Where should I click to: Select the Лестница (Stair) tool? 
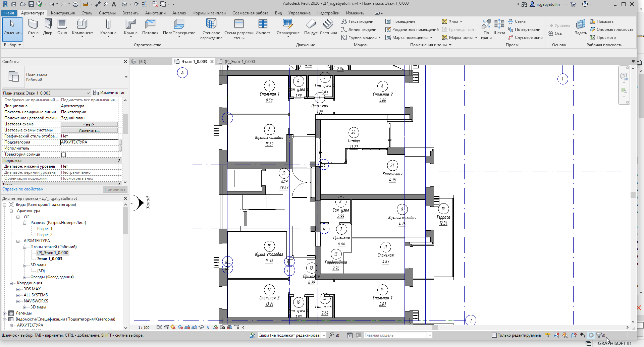coord(328,27)
